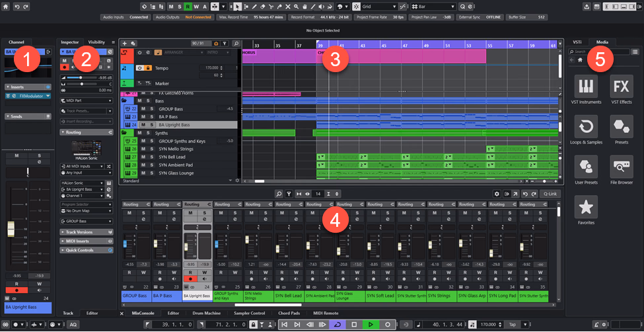Toggle Snap on/off beside Grid
The height and width of the screenshot is (332, 644).
(357, 7)
